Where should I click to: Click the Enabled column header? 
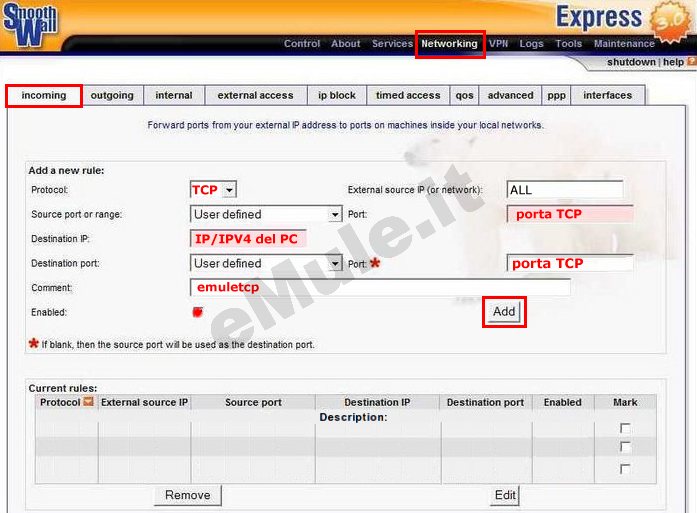click(x=563, y=402)
